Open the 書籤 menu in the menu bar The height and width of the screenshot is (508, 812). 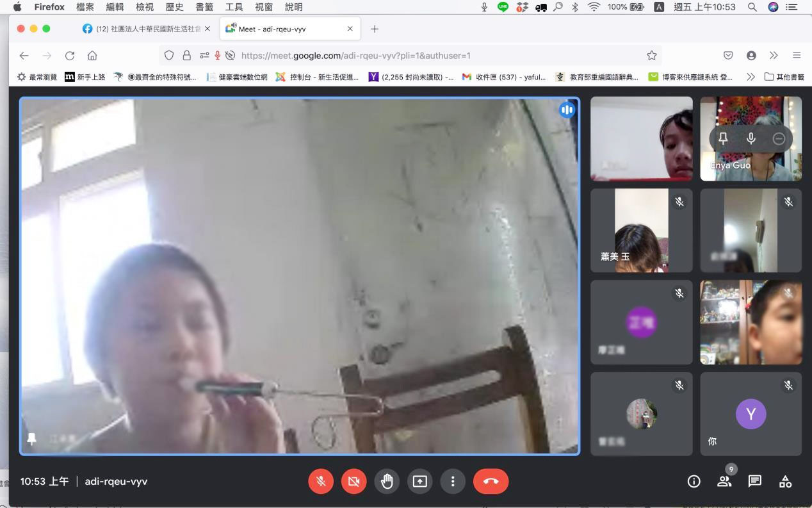pos(204,7)
